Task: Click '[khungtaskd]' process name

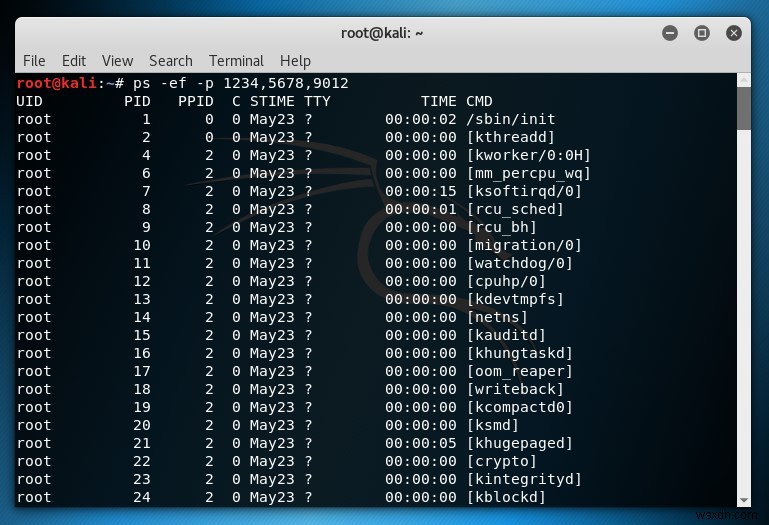Action: [x=519, y=353]
